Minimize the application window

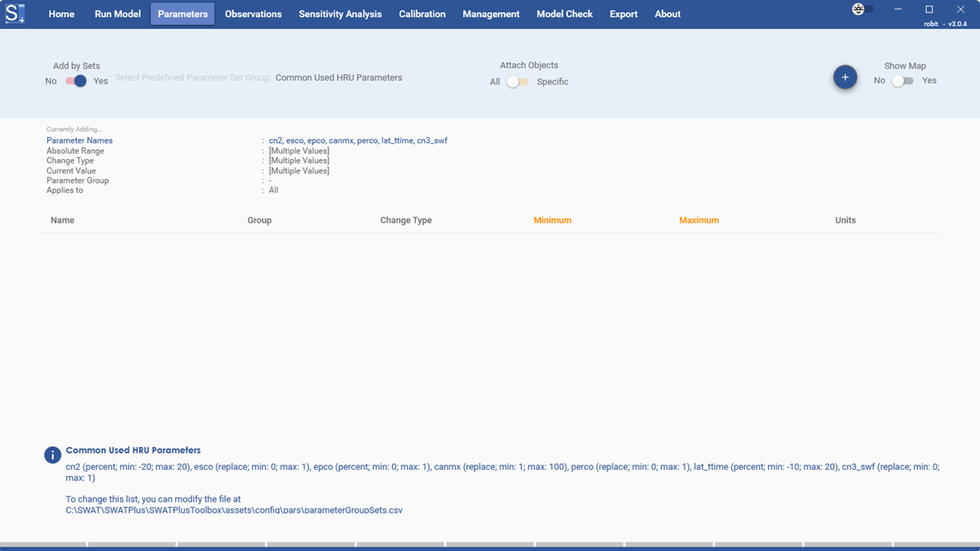pyautogui.click(x=899, y=9)
